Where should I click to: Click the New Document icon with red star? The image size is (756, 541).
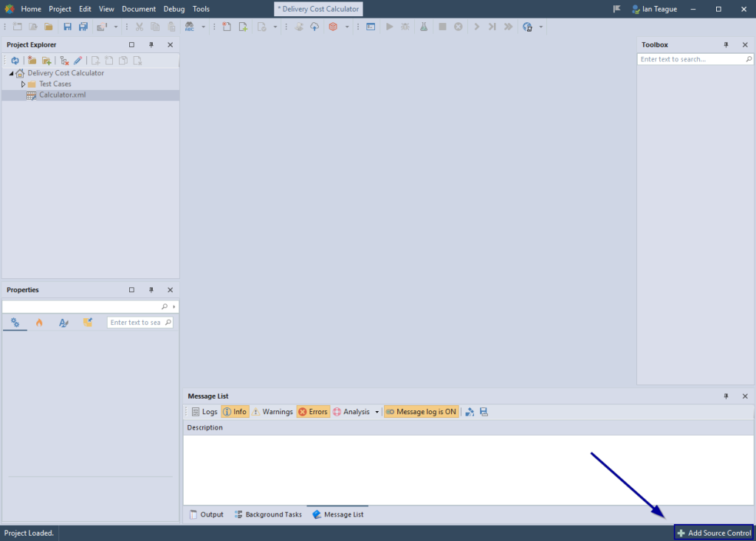coord(227,27)
